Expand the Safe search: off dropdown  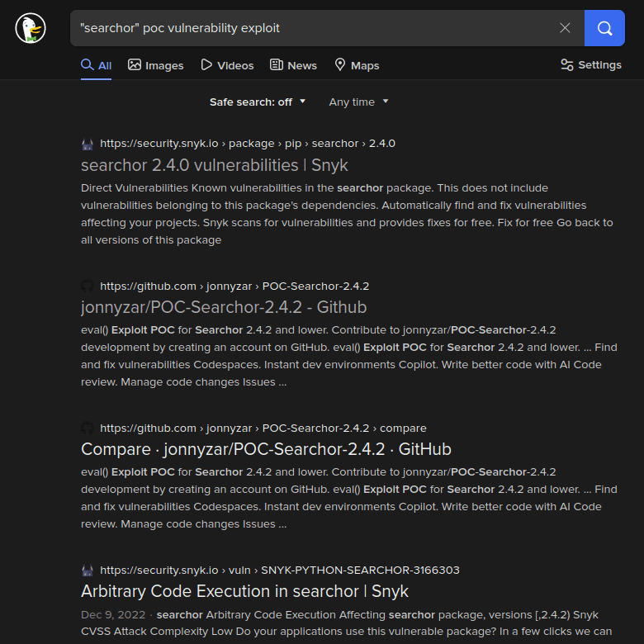coord(258,102)
